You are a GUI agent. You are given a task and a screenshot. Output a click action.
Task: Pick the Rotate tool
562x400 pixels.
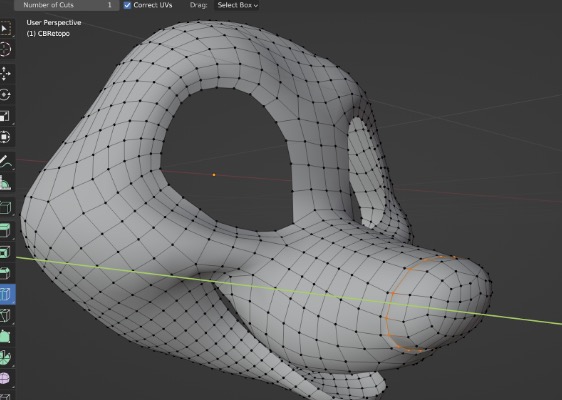coord(6,95)
